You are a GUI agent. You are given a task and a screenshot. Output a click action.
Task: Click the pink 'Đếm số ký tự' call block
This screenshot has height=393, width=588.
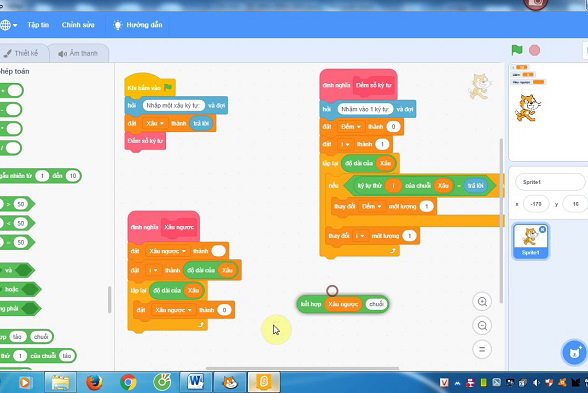pyautogui.click(x=145, y=141)
